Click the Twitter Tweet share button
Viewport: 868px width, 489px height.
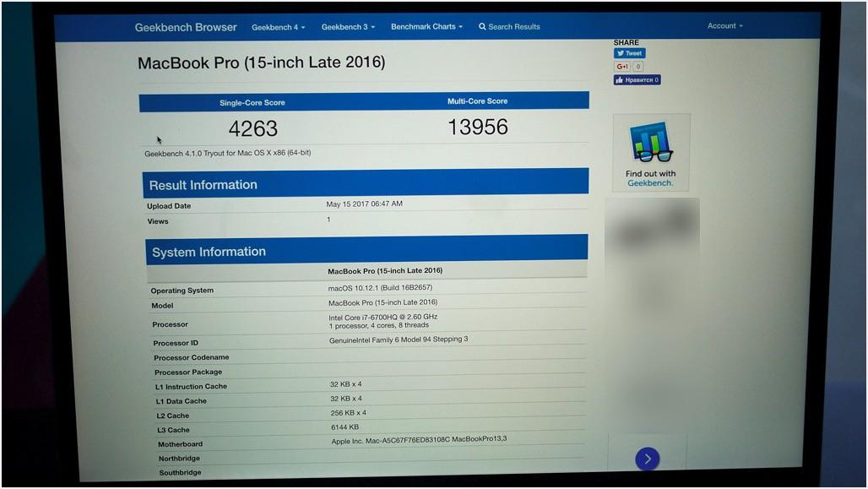pos(629,53)
